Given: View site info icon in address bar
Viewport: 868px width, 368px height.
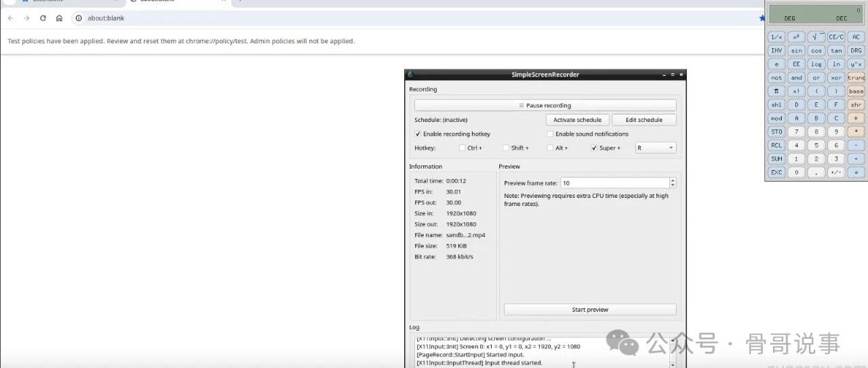Looking at the screenshot, I should (79, 18).
